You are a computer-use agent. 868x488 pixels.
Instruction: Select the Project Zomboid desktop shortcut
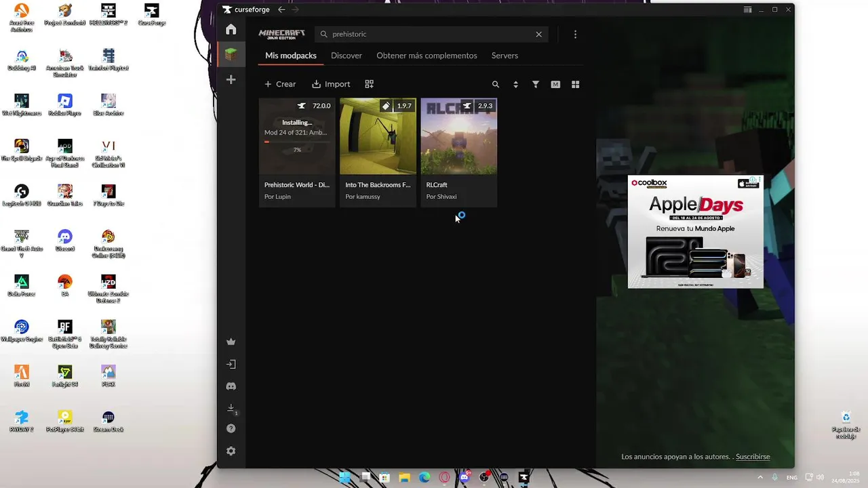pos(64,14)
